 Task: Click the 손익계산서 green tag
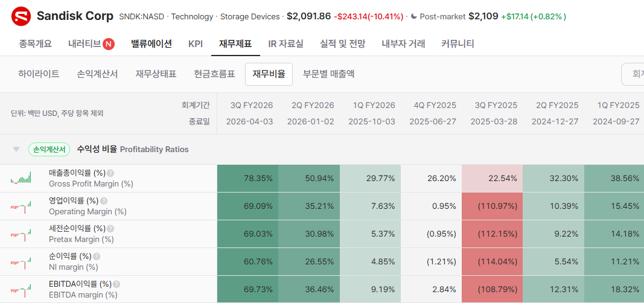pyautogui.click(x=49, y=150)
